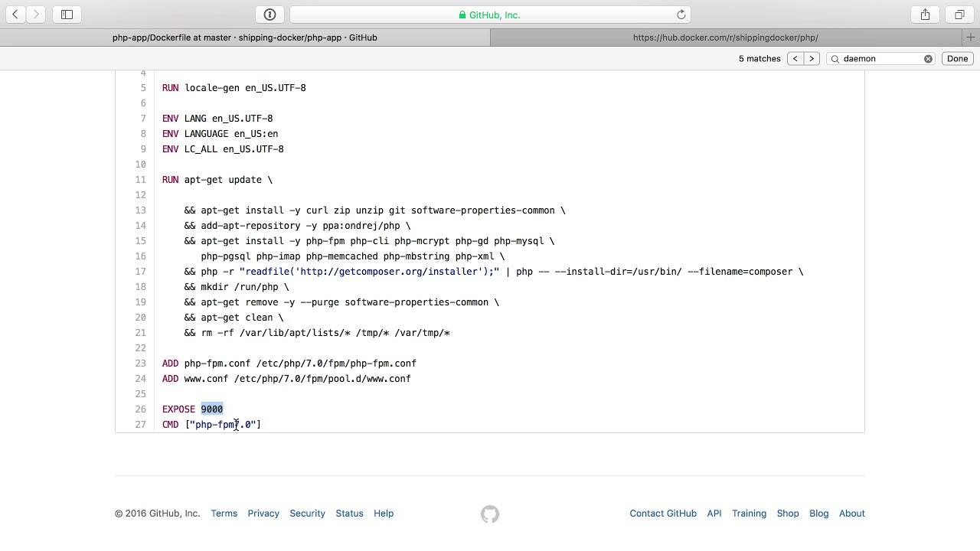Click 'apt-get clean' line

234,318
